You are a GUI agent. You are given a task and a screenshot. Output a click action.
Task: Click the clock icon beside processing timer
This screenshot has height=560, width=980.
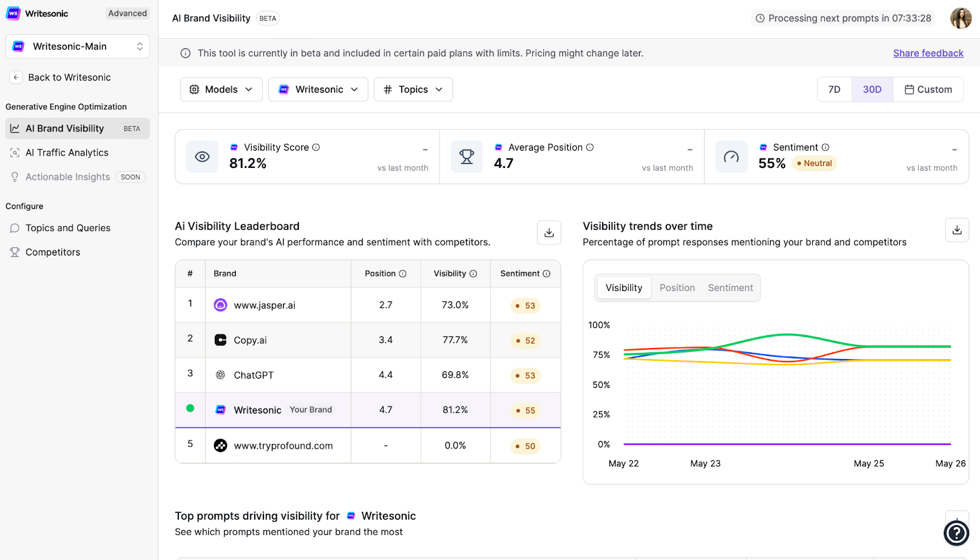(760, 18)
